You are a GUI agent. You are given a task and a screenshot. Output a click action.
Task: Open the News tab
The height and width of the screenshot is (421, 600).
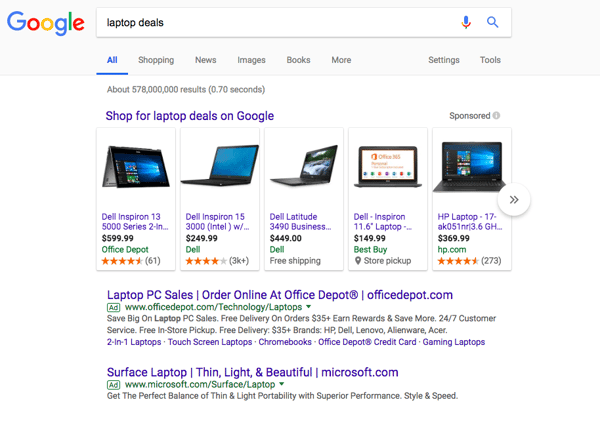click(x=205, y=60)
